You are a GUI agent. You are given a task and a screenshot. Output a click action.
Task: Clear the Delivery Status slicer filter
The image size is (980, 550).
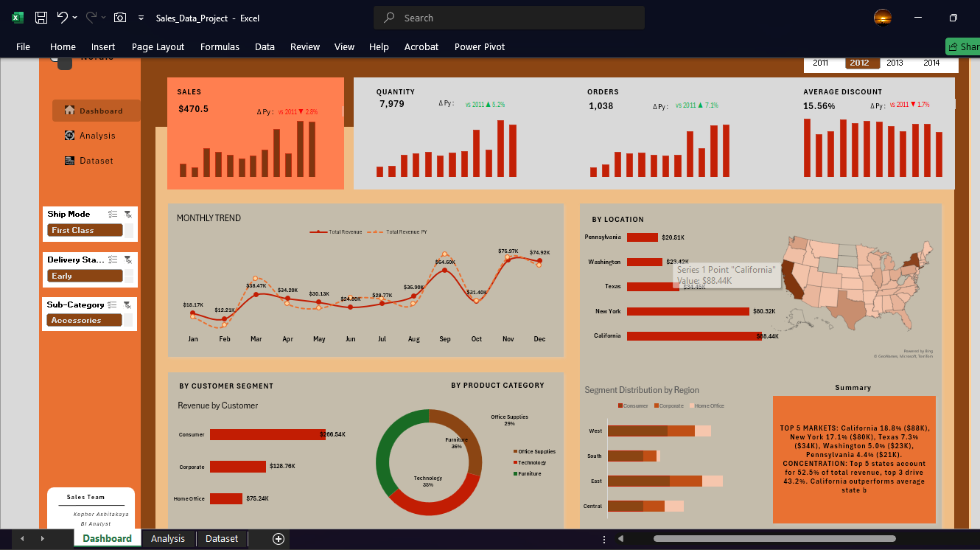click(128, 260)
